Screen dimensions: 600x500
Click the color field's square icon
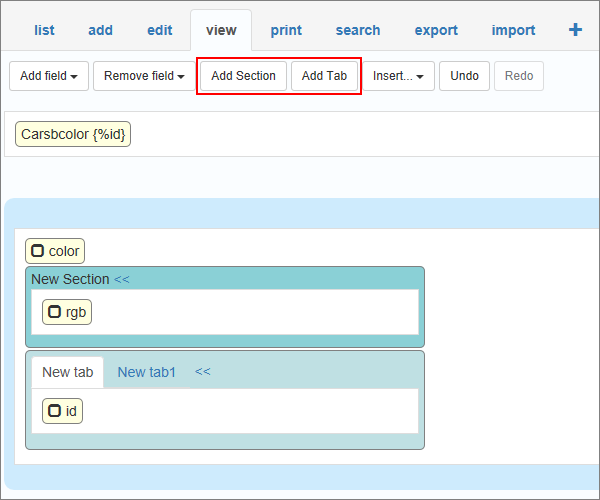pos(37,251)
